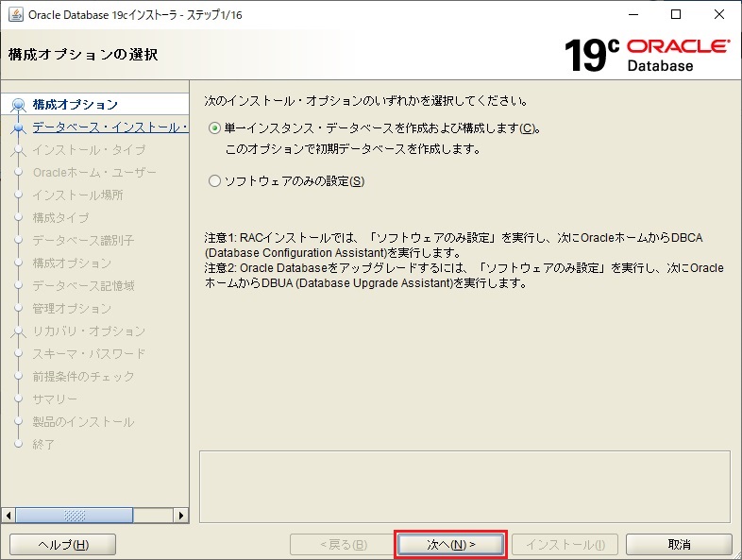Click the disabled インストール(I) button

[x=565, y=544]
